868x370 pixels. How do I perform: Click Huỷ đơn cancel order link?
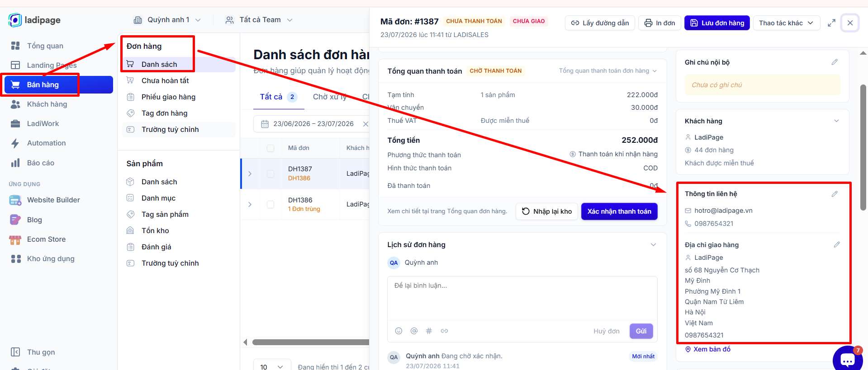pyautogui.click(x=606, y=331)
